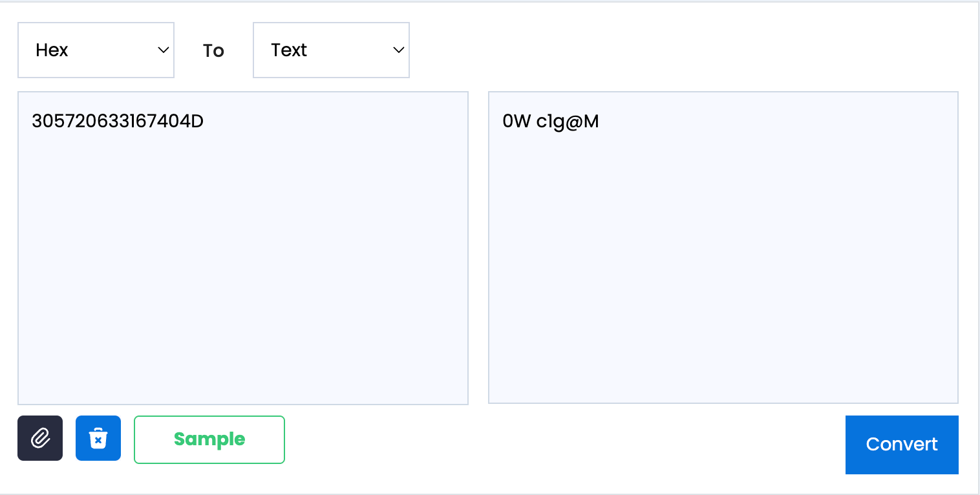Place cursor at end of hex input
The height and width of the screenshot is (495, 980).
point(205,121)
